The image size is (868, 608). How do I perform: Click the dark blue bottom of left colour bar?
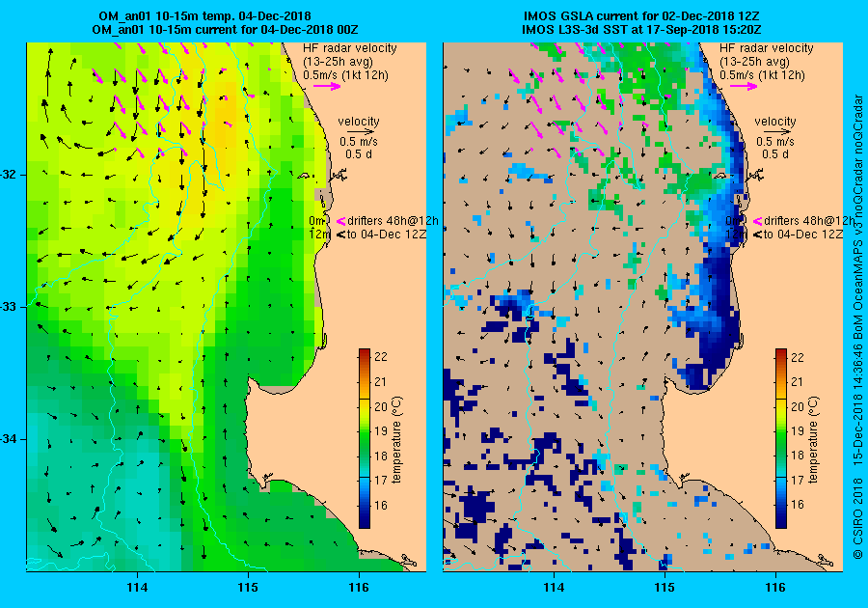[365, 520]
